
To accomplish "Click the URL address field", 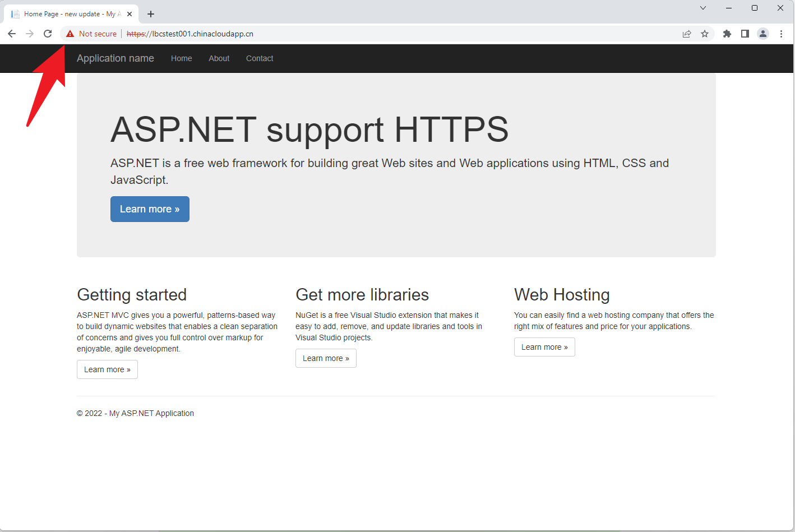I will click(x=392, y=34).
